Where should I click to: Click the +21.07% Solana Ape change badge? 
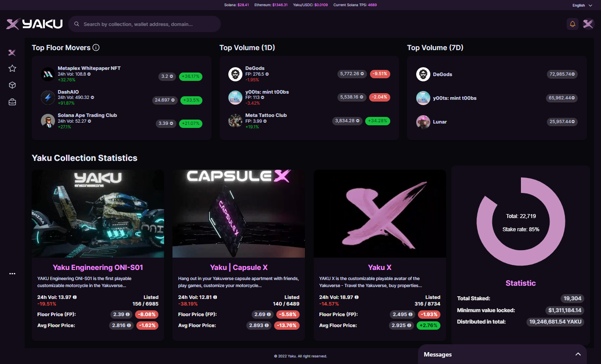point(190,124)
